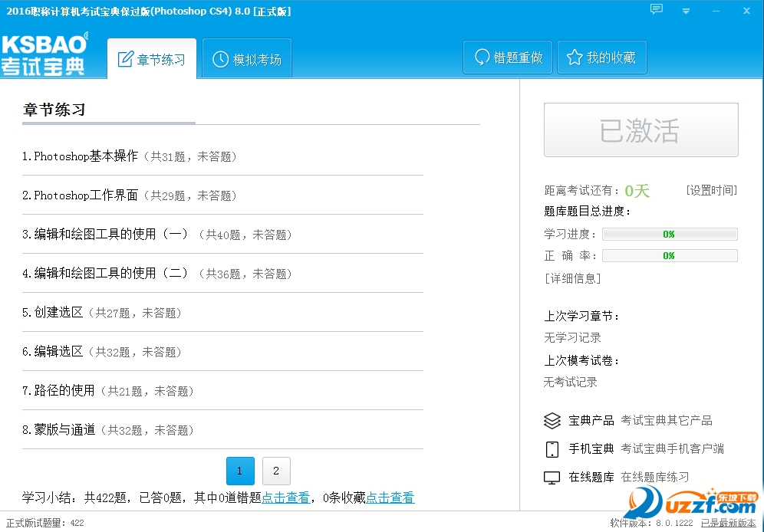Go to page 1 of chapters
This screenshot has width=764, height=532.
(240, 471)
